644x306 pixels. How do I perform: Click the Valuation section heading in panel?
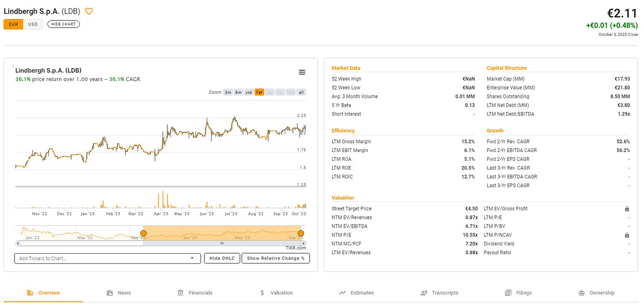point(343,198)
